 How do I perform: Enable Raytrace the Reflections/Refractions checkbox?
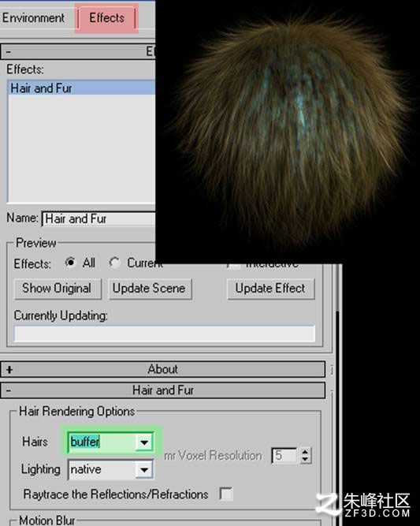227,494
